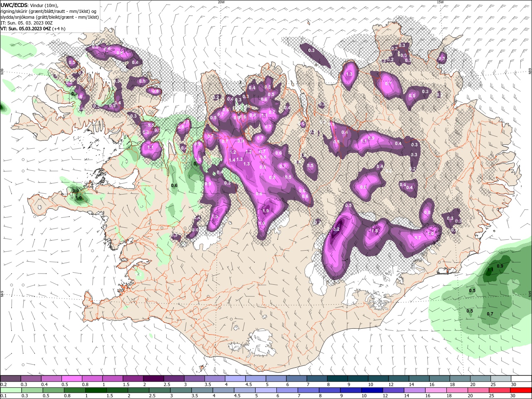Click the 1.9 snowfall value on the map
532x399 pixels.
[266, 211]
